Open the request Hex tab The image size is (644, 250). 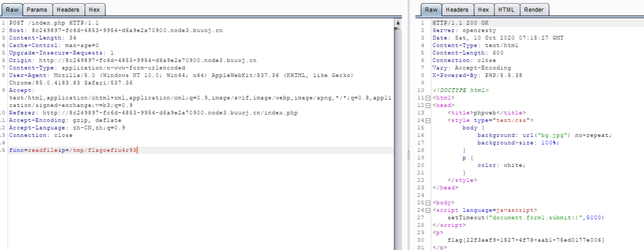coord(94,9)
